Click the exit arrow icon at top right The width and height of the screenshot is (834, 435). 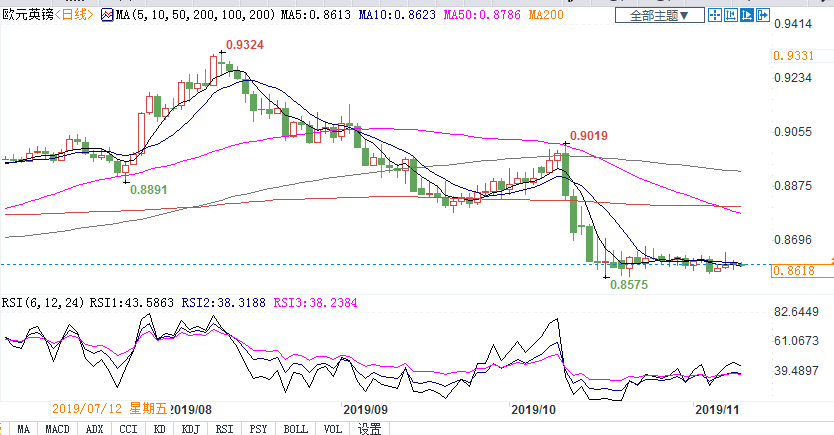point(763,15)
